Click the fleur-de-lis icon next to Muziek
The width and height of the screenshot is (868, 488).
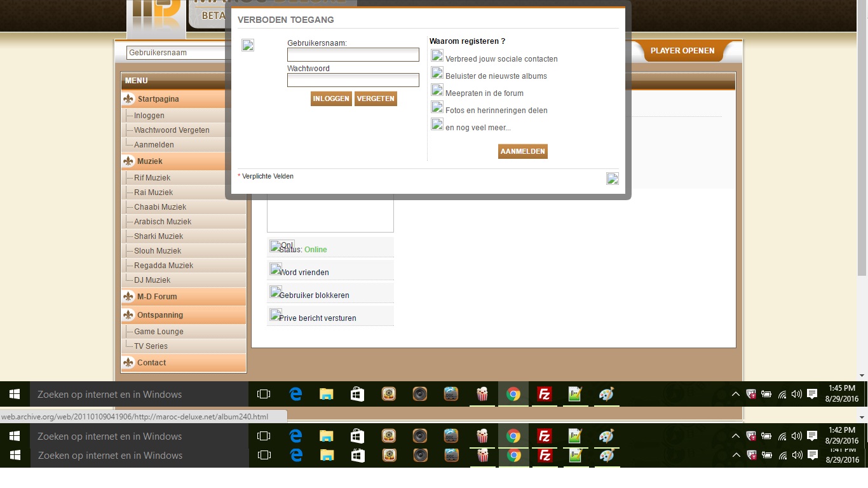click(129, 161)
